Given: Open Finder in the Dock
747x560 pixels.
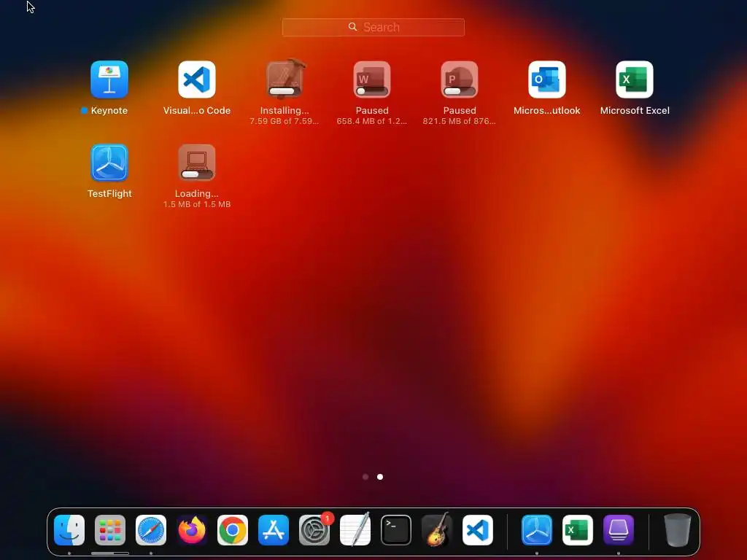Looking at the screenshot, I should click(69, 530).
